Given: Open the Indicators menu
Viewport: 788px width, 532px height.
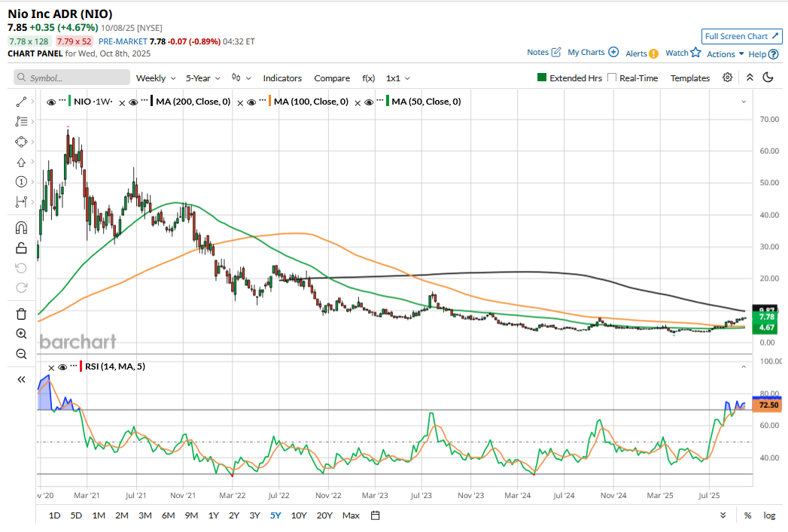Looking at the screenshot, I should [282, 78].
